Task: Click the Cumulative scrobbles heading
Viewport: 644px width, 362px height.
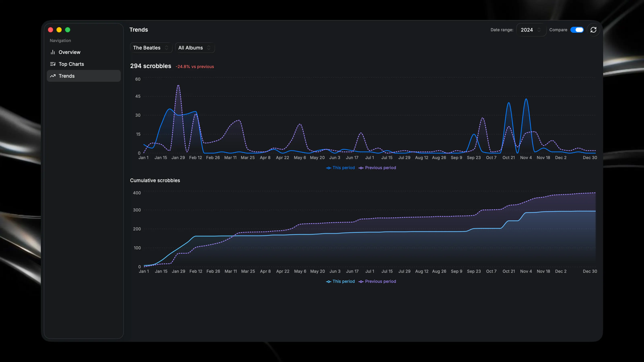Action: point(155,180)
